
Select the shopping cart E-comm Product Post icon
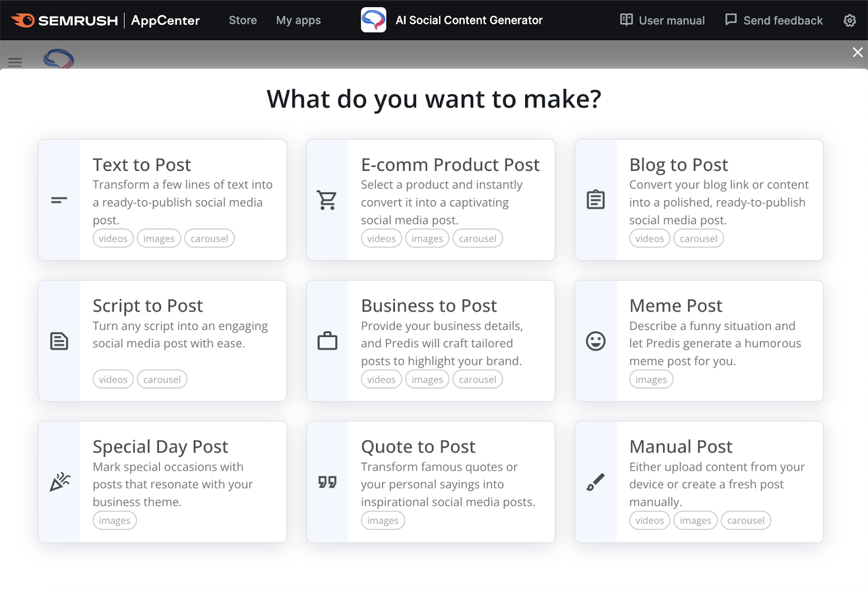[x=327, y=200]
